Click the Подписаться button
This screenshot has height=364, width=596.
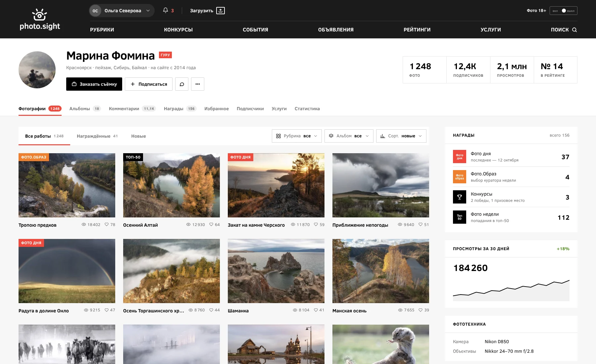[149, 84]
